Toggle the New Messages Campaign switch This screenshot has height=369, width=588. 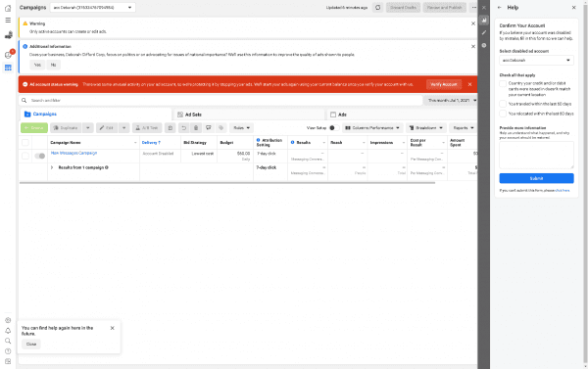point(39,156)
